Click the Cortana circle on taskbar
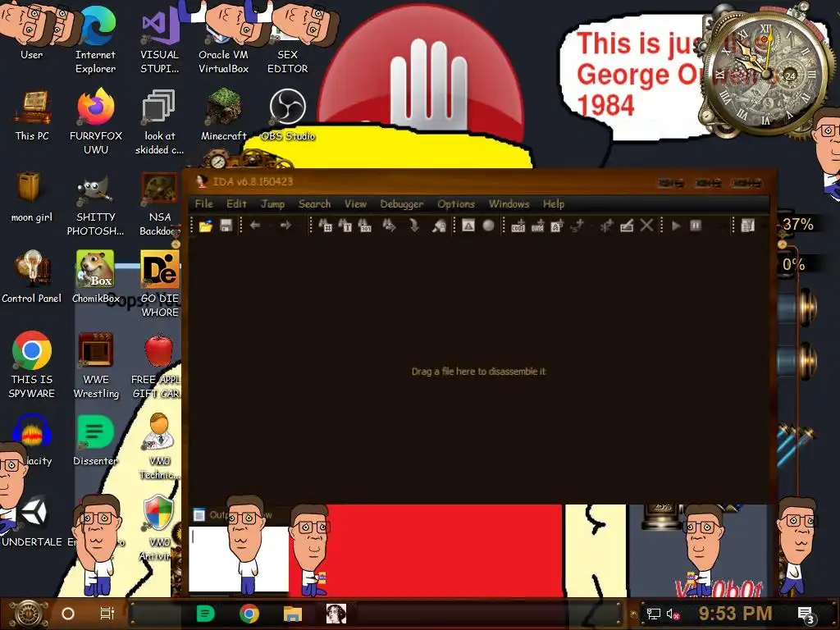Screen dimensions: 840x630 click(x=68, y=614)
